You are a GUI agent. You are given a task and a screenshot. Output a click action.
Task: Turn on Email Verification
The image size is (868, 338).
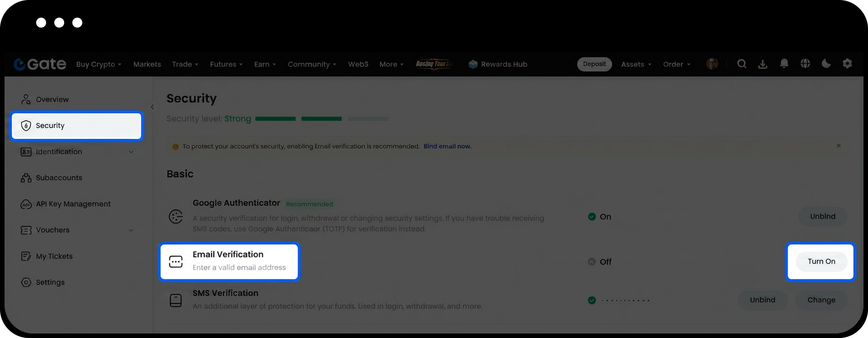(x=821, y=262)
